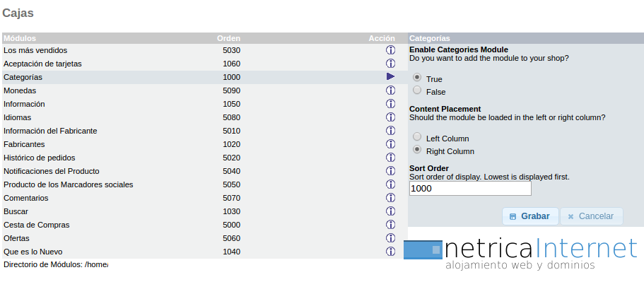The image size is (644, 282).
Task: Click info icon for Cesta de Compras
Action: pos(390,225)
